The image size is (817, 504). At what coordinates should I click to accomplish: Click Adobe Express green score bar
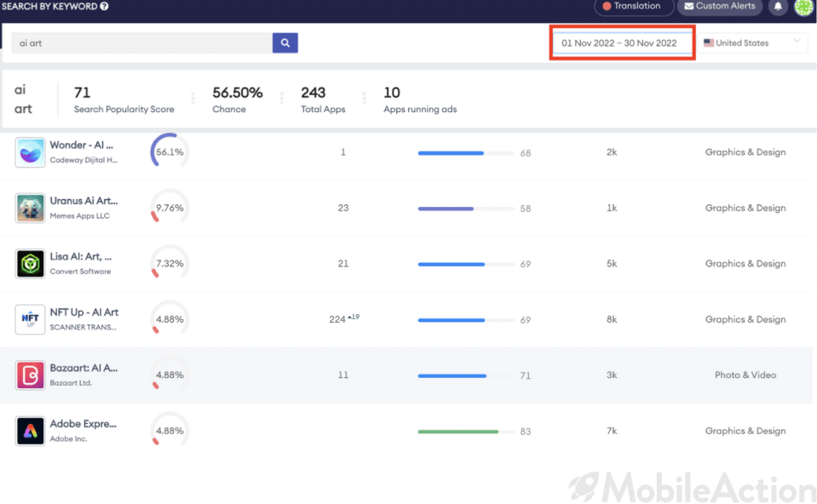click(x=466, y=431)
